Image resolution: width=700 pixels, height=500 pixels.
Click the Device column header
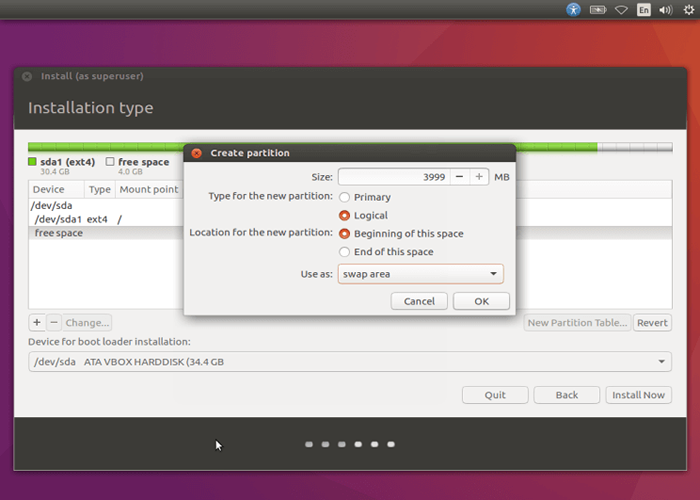[x=56, y=189]
